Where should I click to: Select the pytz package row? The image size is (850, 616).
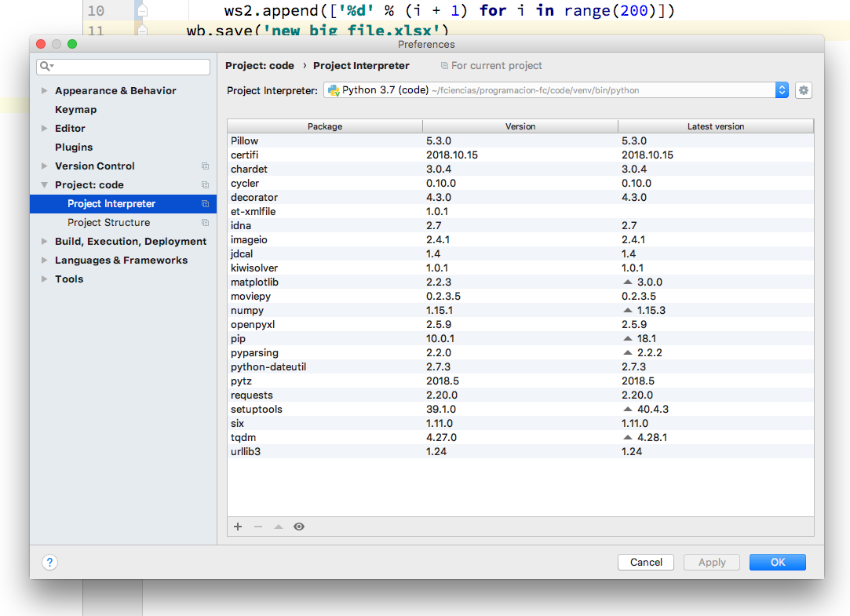pyautogui.click(x=520, y=381)
